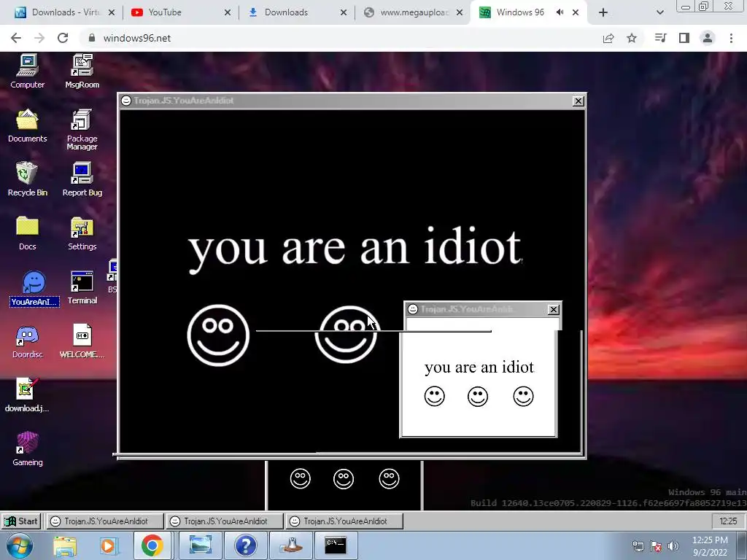Select the YouAreAnI... desktop icon

coord(34,289)
